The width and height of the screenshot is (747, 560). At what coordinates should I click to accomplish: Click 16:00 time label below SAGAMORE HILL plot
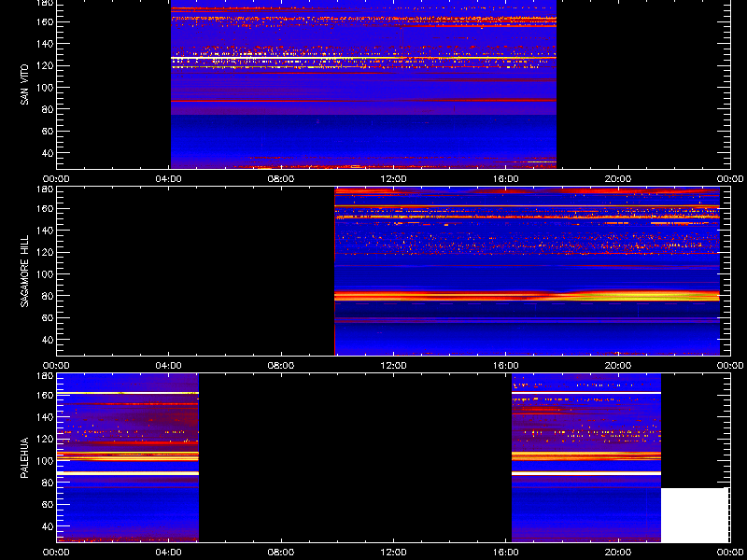click(506, 366)
